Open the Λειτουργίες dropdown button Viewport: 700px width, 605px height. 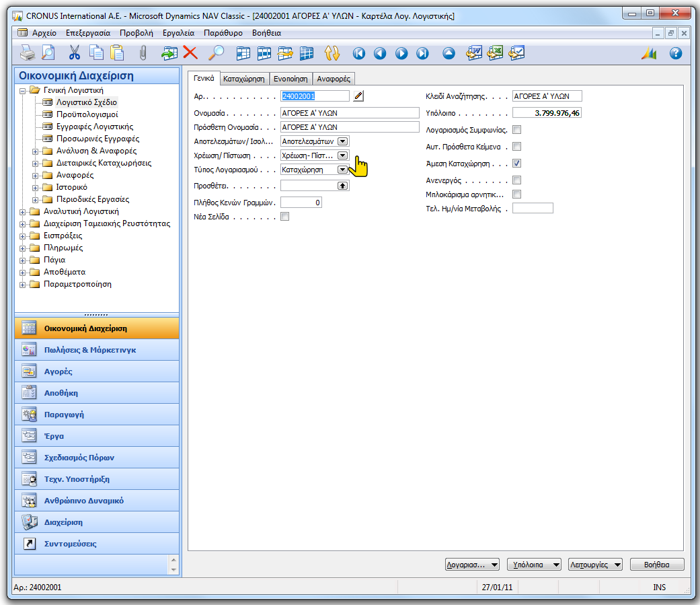[x=595, y=565]
